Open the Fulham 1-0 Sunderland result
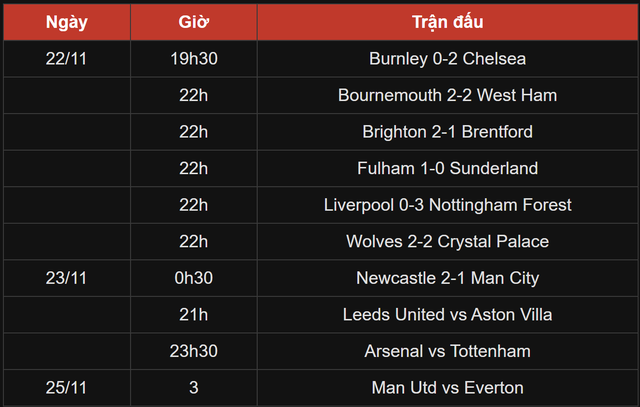Viewport: 640px width, 407px height. pos(447,168)
